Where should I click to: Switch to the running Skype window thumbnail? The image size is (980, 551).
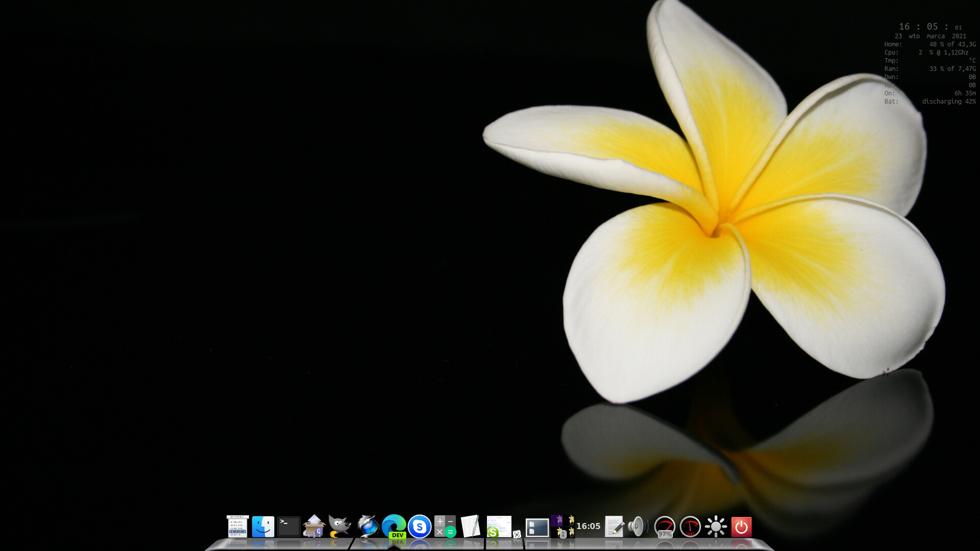499,527
